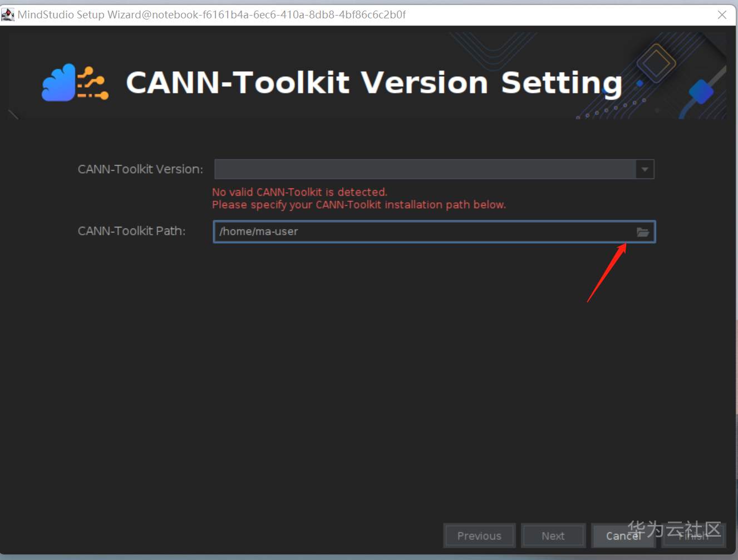
Task: Click the MindStudio app icon in the title bar
Action: 8,14
